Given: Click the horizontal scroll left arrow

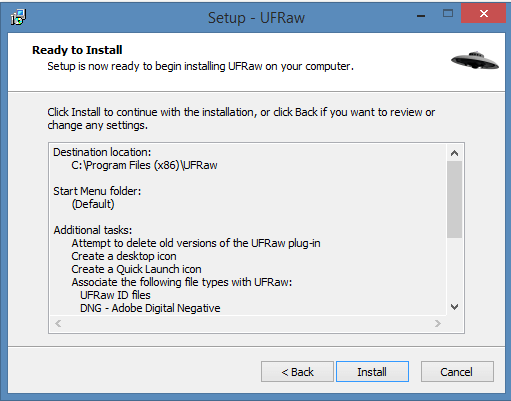Looking at the screenshot, I should coord(58,324).
